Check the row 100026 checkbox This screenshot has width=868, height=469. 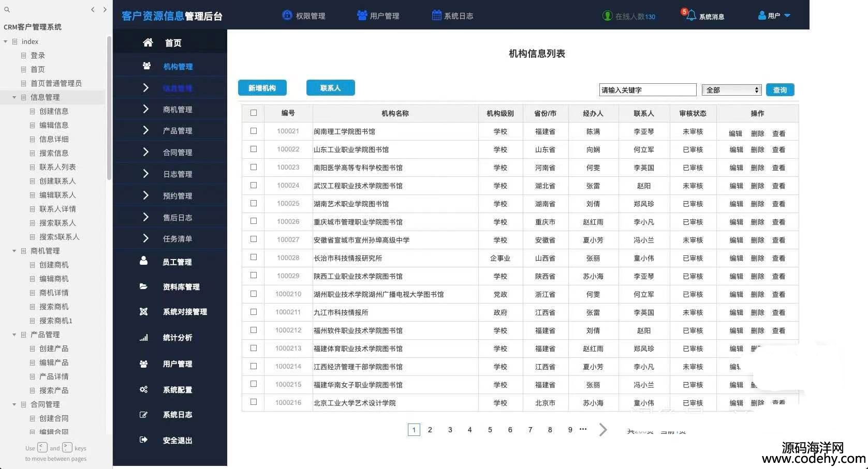[254, 221]
